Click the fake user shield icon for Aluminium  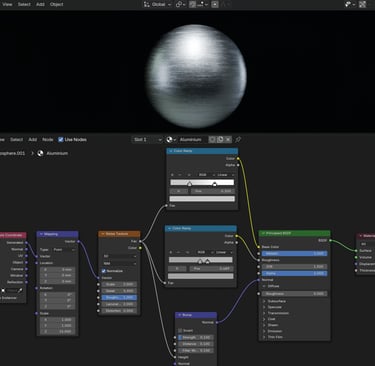coord(212,139)
